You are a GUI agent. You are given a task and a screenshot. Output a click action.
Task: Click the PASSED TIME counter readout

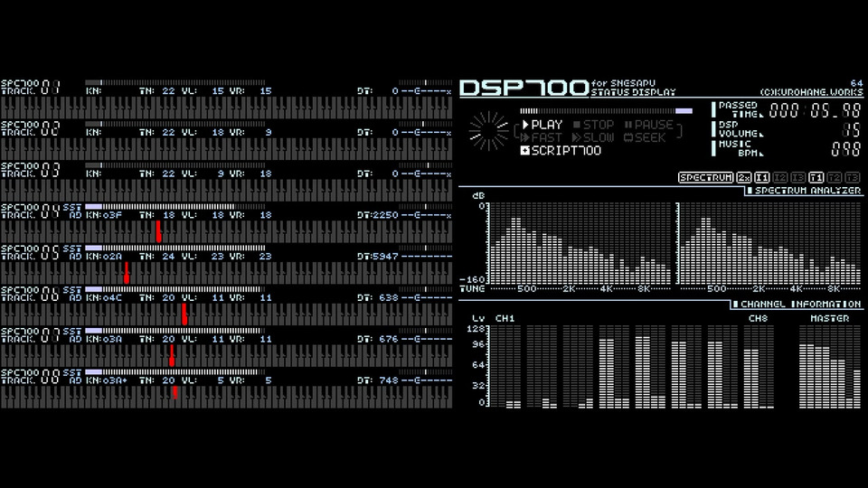click(816, 110)
